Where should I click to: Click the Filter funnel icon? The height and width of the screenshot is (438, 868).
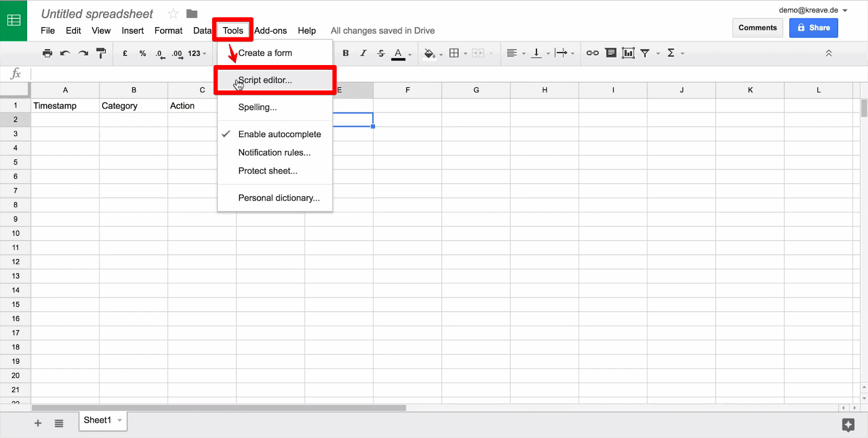[x=645, y=53]
